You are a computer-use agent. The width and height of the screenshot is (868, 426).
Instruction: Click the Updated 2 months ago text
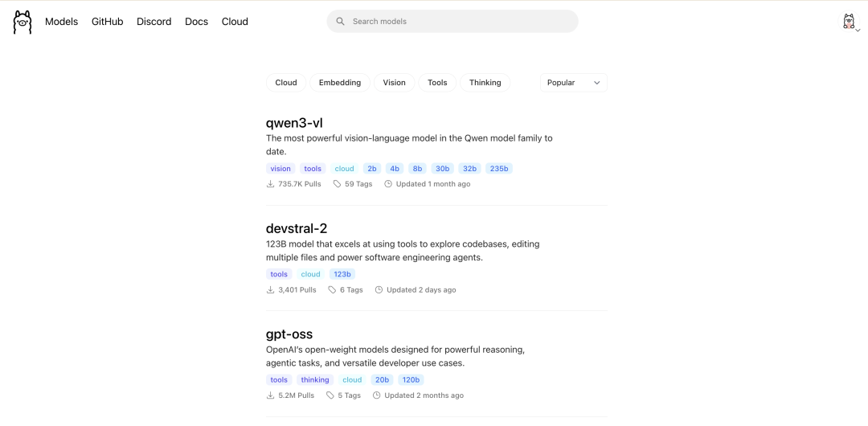pos(424,395)
